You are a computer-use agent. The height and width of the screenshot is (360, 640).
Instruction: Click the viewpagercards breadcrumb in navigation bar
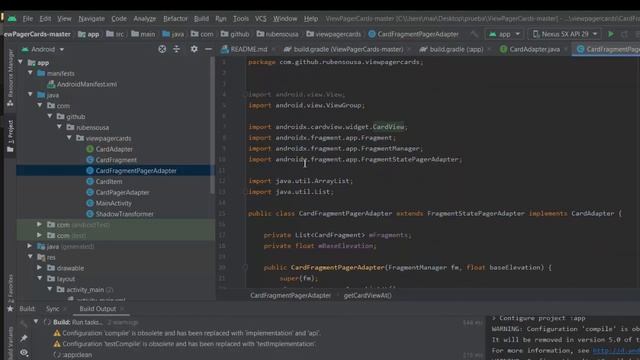[333, 34]
